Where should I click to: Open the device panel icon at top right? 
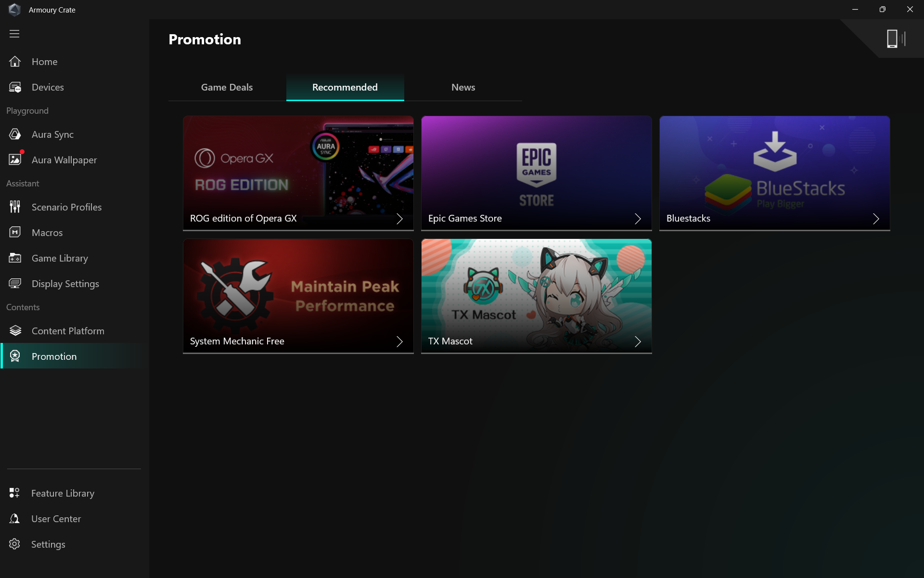896,39
